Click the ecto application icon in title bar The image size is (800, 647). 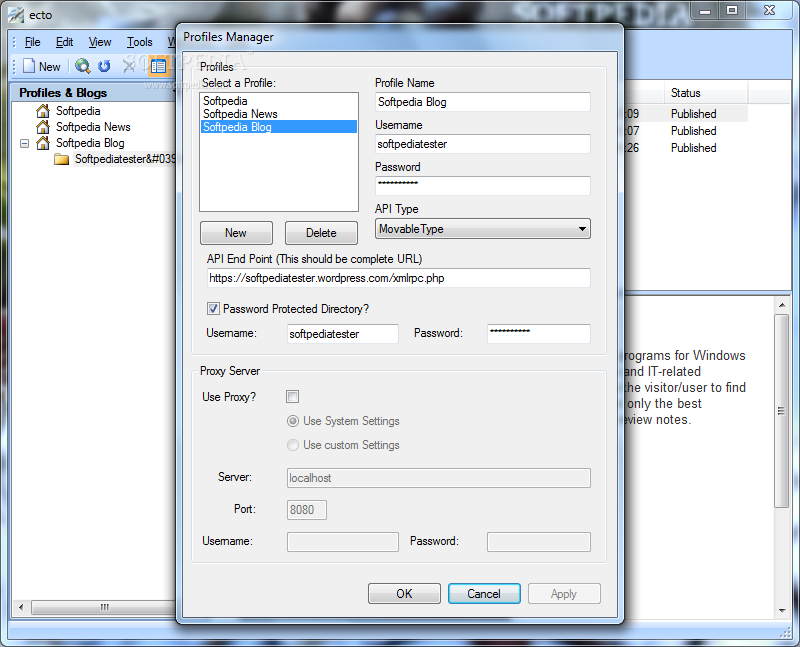pyautogui.click(x=16, y=15)
